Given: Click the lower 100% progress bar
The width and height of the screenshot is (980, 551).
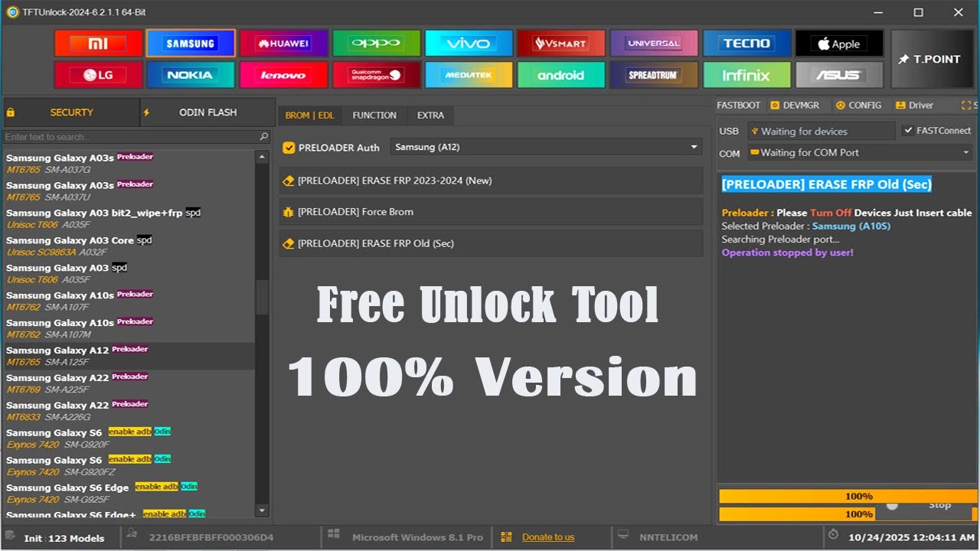Looking at the screenshot, I should [x=848, y=514].
